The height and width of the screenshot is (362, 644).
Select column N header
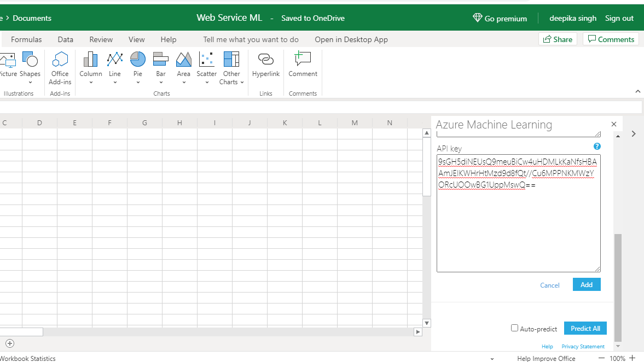coord(390,122)
